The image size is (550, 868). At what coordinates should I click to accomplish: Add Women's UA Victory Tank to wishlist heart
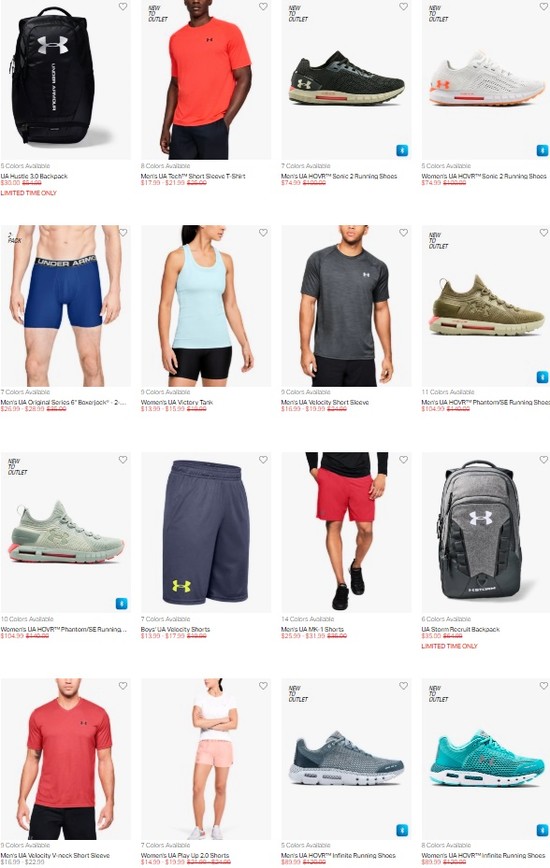point(263,233)
